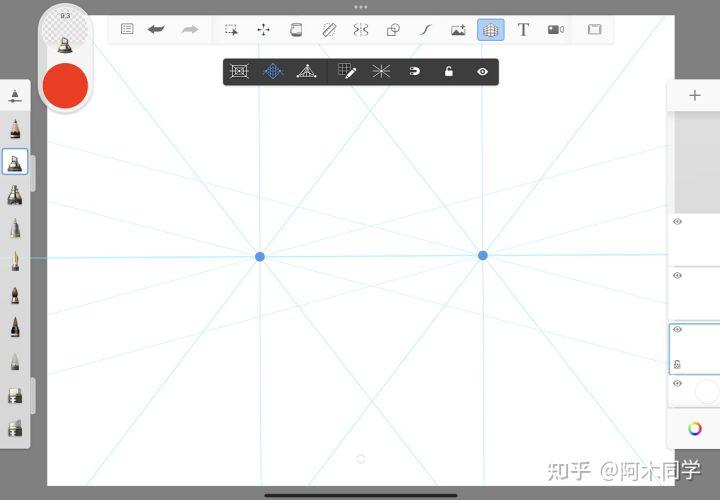Tap the radiating vanishing lines icon
Image resolution: width=720 pixels, height=500 pixels.
pyautogui.click(x=381, y=71)
